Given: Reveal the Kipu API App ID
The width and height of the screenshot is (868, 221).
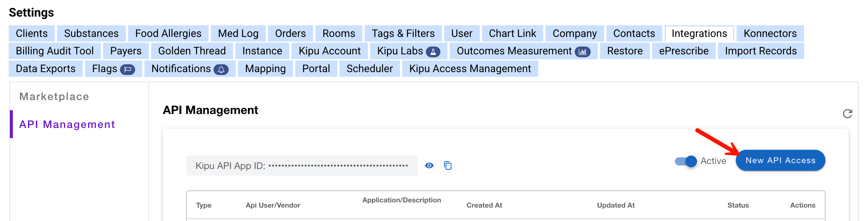Looking at the screenshot, I should point(429,165).
